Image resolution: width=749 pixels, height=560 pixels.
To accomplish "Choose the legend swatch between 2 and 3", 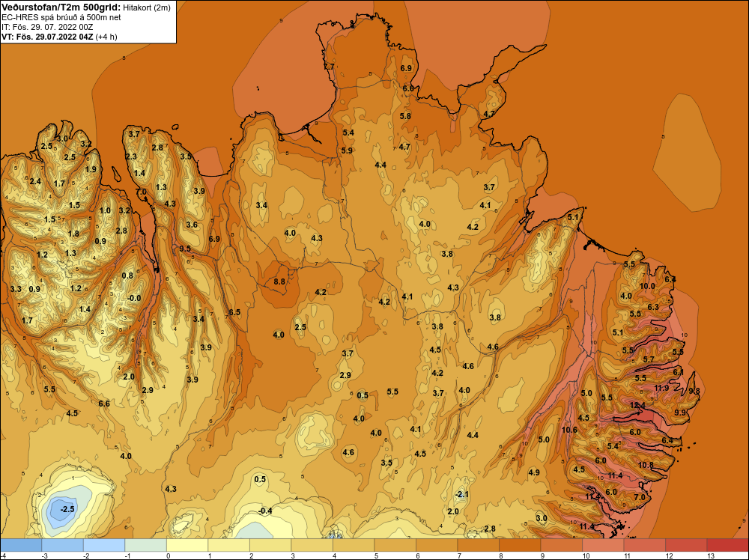I will (270, 545).
